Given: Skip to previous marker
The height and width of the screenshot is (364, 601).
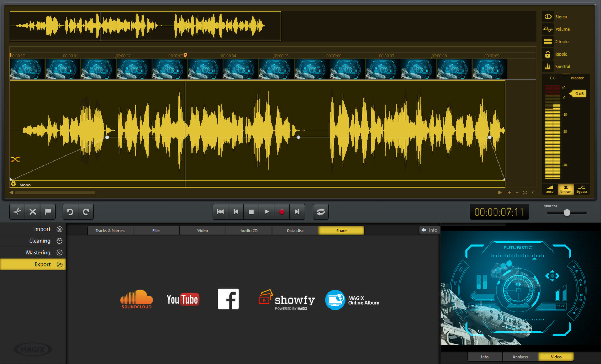Looking at the screenshot, I should (236, 212).
